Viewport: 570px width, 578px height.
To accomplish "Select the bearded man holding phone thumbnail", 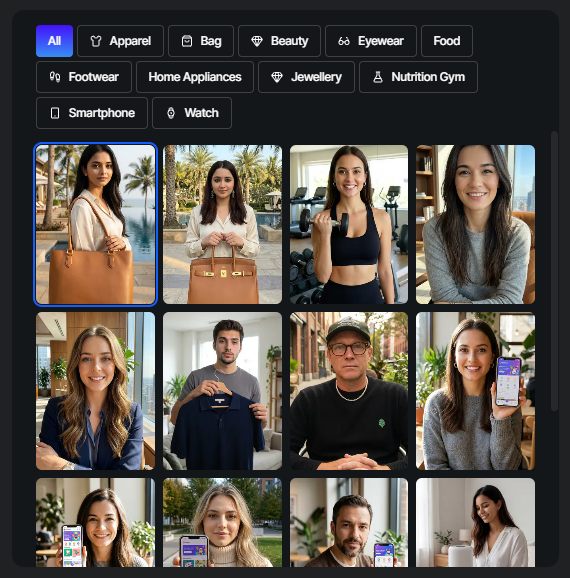I will [349, 522].
